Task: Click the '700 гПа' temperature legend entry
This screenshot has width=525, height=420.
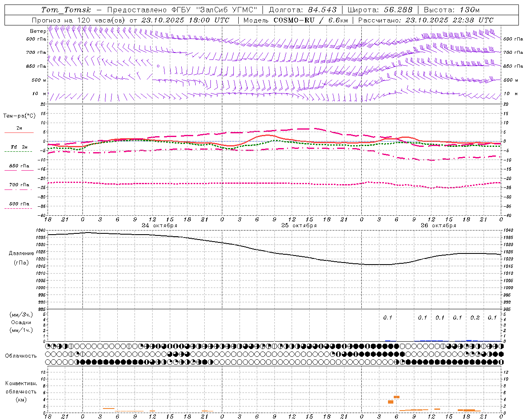Action: 19,185
